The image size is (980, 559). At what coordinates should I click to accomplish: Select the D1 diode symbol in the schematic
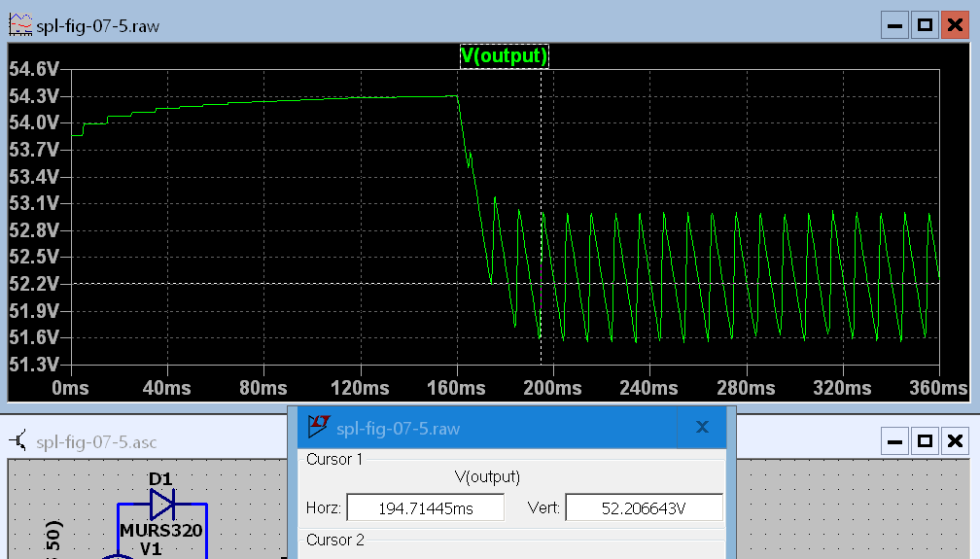point(161,505)
